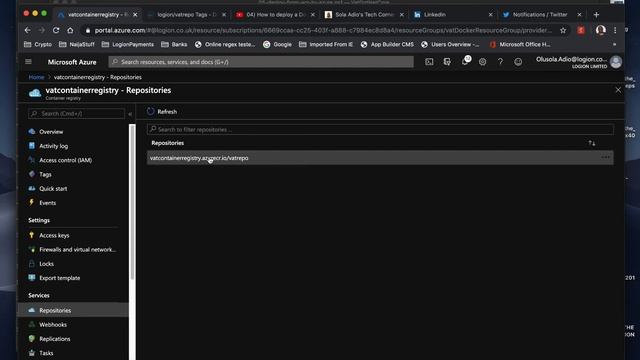Image resolution: width=640 pixels, height=360 pixels.
Task: Click the red browser extension icon
Action: tap(581, 30)
